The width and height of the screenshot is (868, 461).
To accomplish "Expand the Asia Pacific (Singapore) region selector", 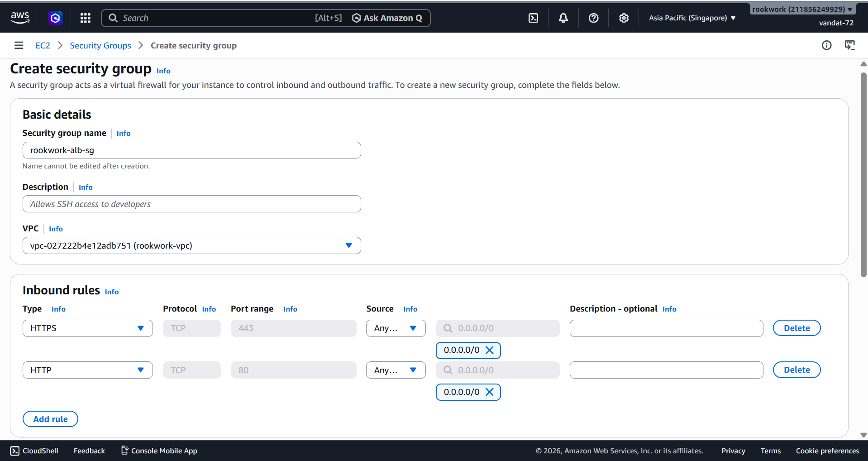I will [692, 18].
